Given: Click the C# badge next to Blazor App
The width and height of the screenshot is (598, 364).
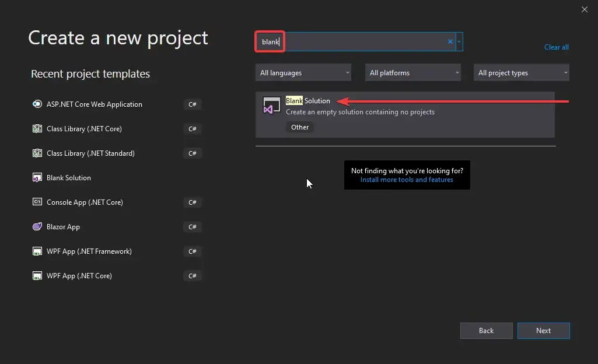Looking at the screenshot, I should pyautogui.click(x=193, y=226).
